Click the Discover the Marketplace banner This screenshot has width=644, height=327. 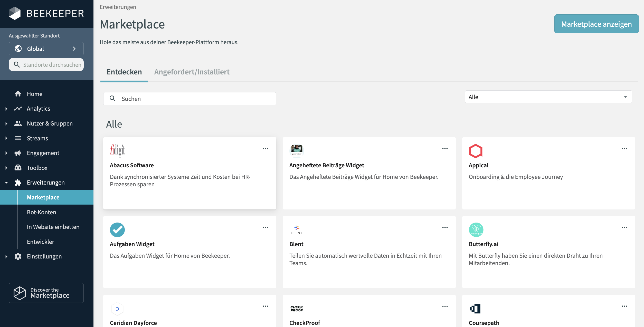46,293
